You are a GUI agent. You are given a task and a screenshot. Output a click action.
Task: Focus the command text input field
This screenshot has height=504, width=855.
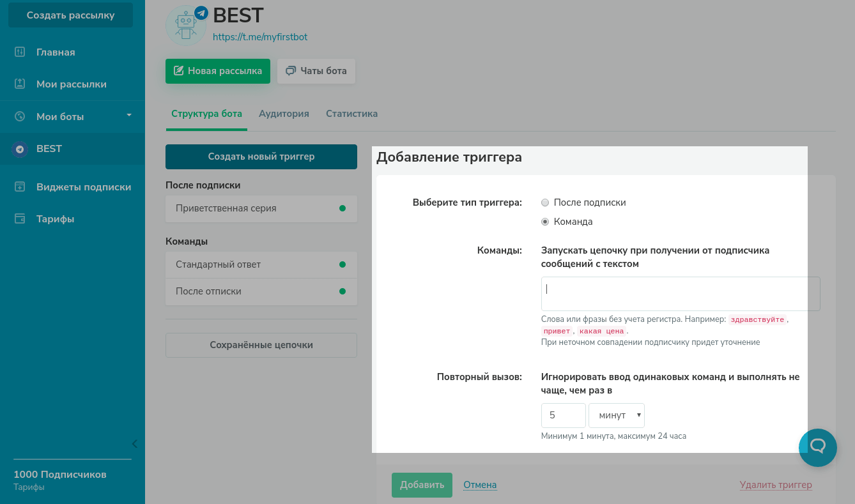pyautogui.click(x=681, y=294)
